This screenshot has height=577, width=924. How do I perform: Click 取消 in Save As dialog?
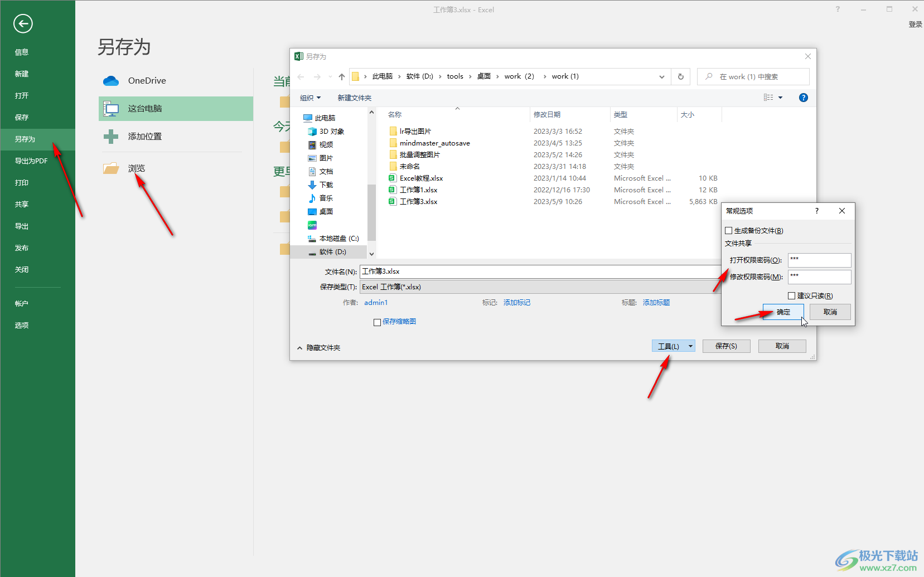pos(782,346)
